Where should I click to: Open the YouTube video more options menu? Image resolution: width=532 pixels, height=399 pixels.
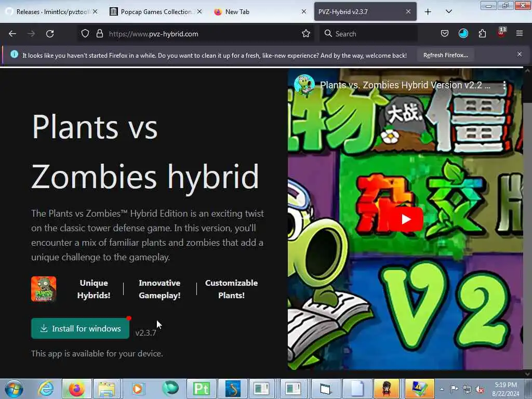[x=504, y=85]
